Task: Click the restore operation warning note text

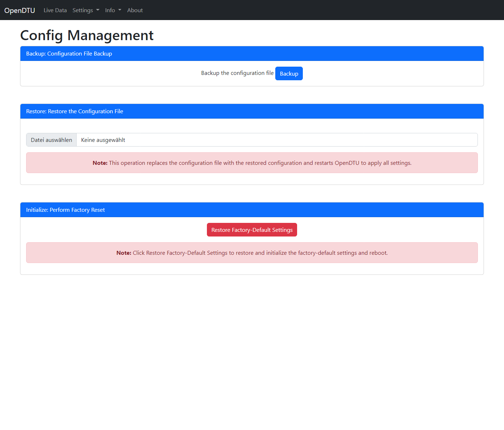Action: click(x=260, y=163)
